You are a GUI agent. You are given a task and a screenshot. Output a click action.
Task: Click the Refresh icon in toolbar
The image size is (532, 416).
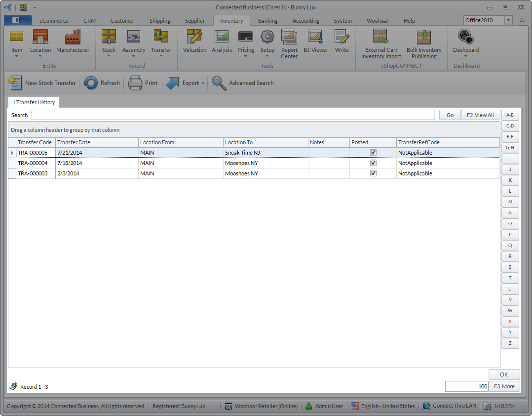pos(91,83)
